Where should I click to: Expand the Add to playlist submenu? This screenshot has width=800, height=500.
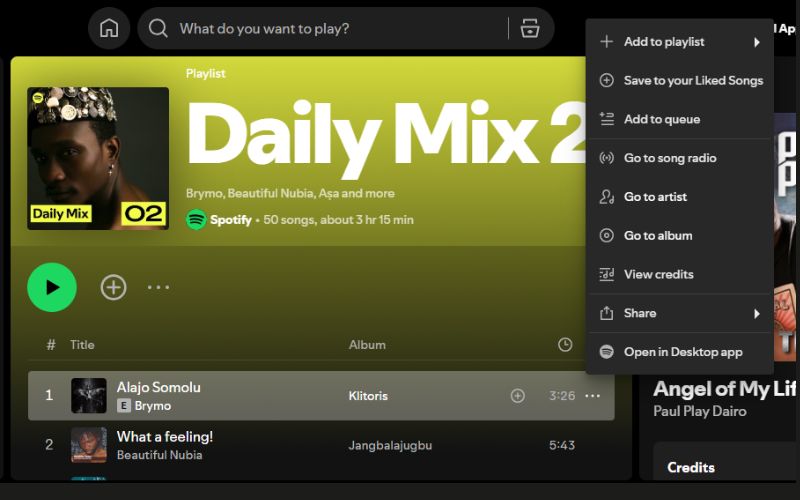click(x=680, y=42)
